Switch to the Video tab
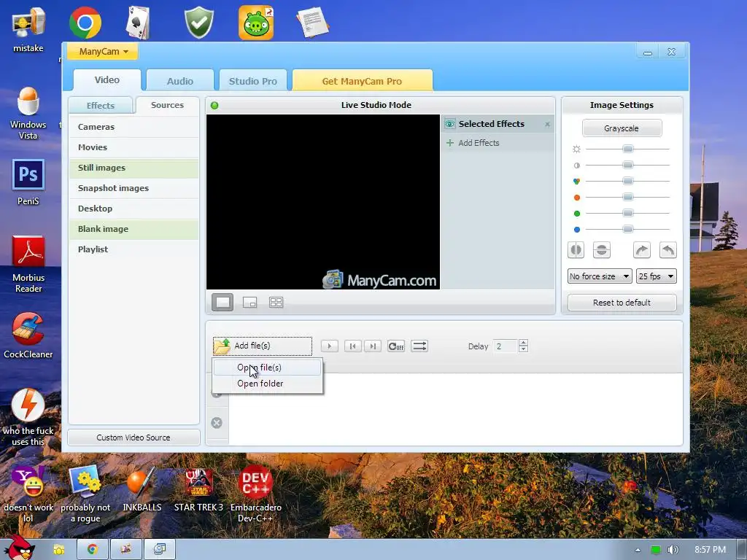This screenshot has width=747, height=560. tap(107, 80)
